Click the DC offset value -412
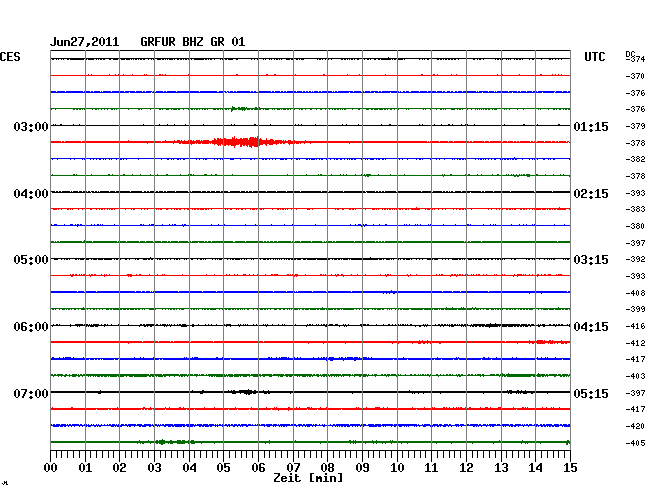The image size is (650, 494). point(635,343)
